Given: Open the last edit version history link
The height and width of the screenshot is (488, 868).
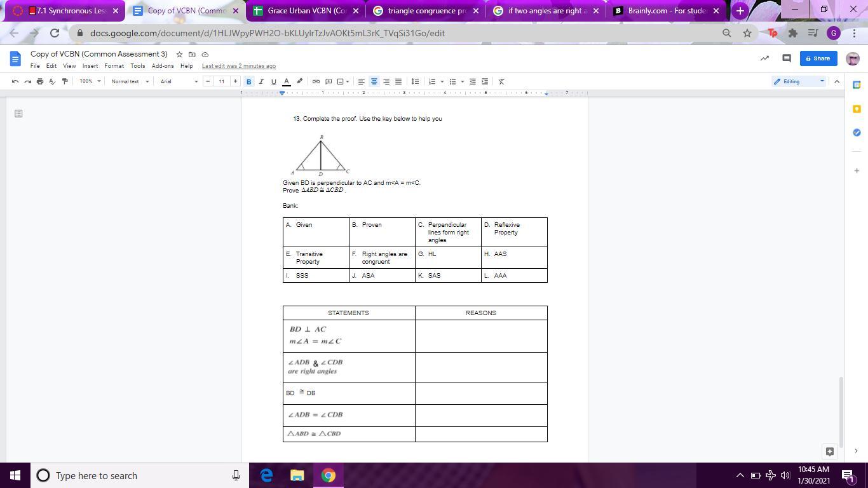Looking at the screenshot, I should pos(239,66).
